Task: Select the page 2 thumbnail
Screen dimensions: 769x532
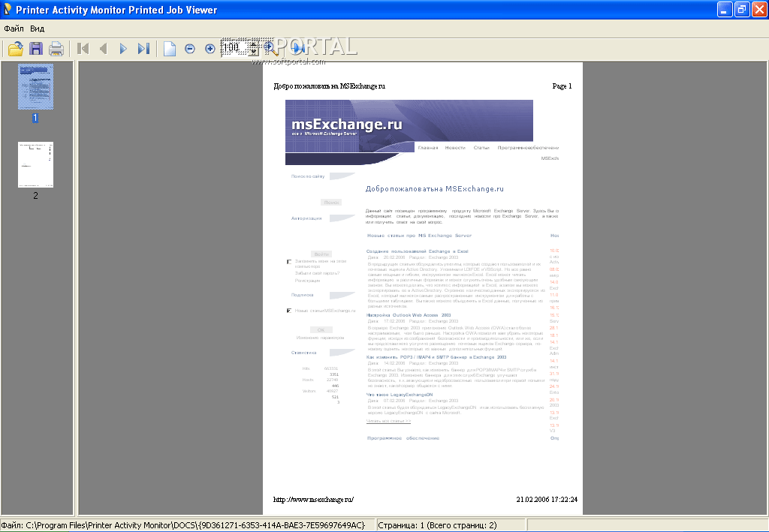Action: [36, 164]
